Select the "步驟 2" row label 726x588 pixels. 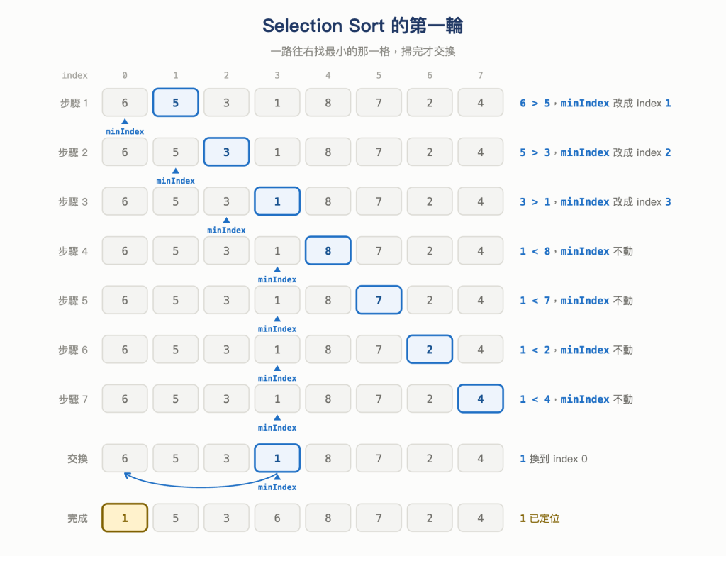pyautogui.click(x=73, y=152)
